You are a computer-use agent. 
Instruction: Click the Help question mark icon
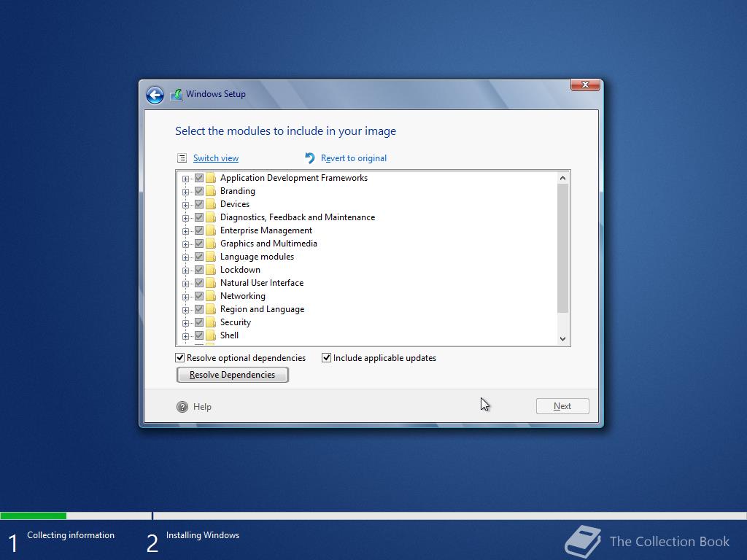(182, 407)
